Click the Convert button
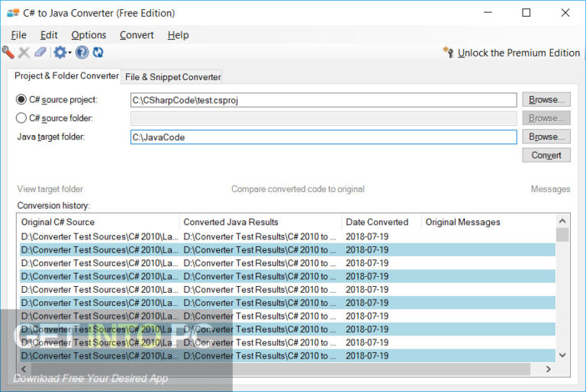The width and height of the screenshot is (586, 392). click(546, 155)
